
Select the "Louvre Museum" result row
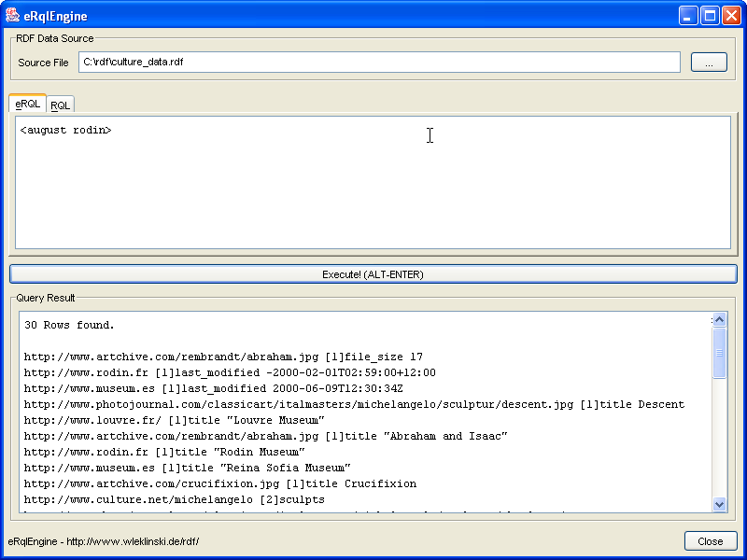coord(174,420)
